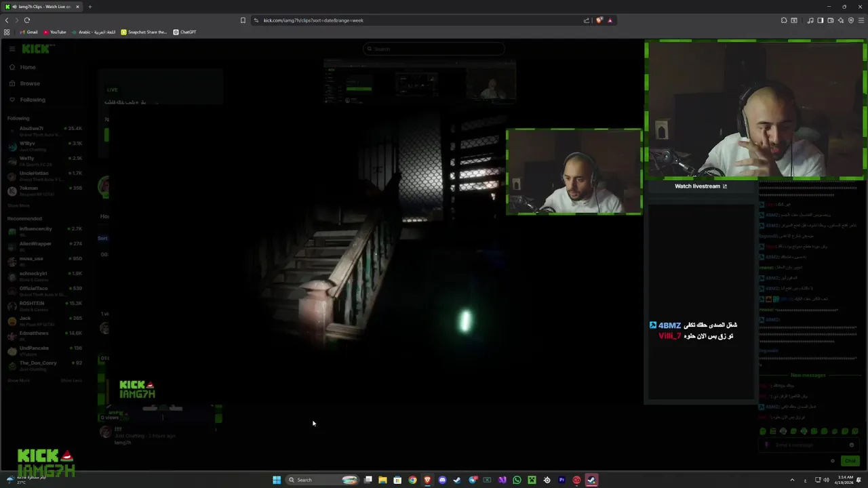Expand hidden system tray icons chevron
The height and width of the screenshot is (488, 868).
click(792, 480)
